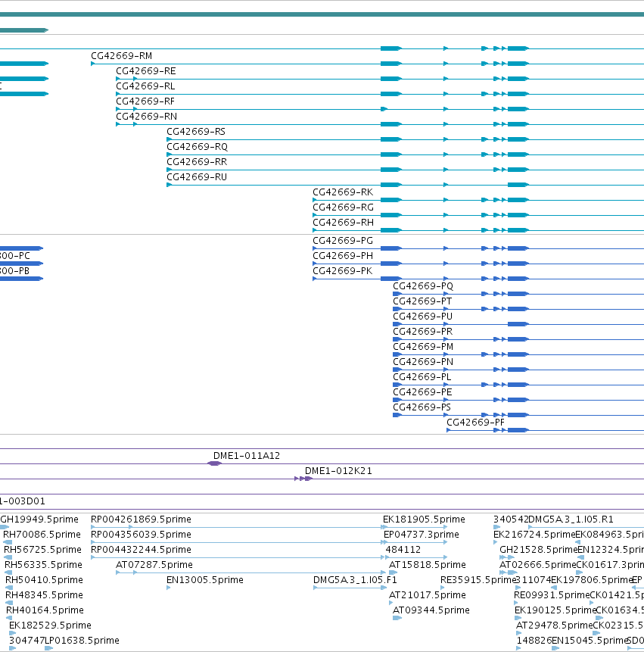Click the CG42669-RQ transcript label
The width and height of the screenshot is (644, 652).
197,147
